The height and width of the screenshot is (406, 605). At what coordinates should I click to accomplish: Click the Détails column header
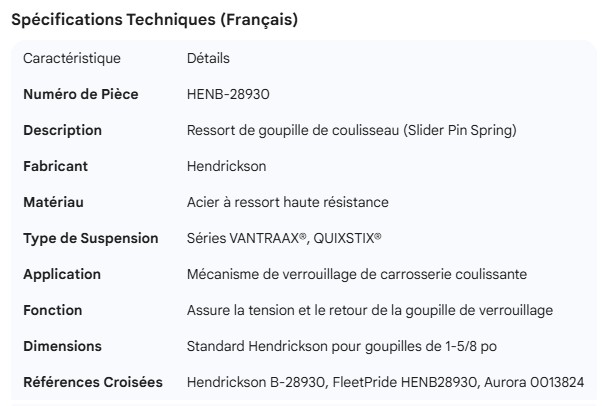pyautogui.click(x=208, y=58)
